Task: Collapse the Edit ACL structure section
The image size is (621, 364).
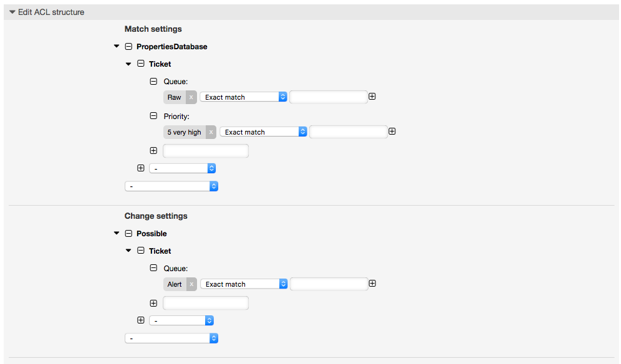Action: 12,12
